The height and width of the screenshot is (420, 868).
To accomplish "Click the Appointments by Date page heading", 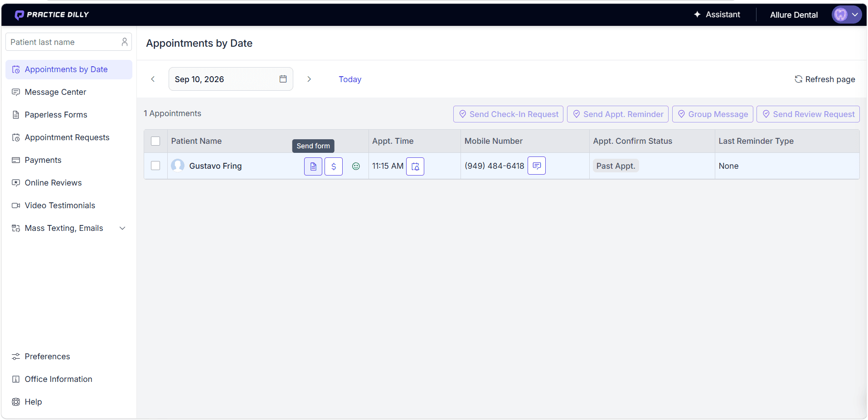I will [199, 43].
